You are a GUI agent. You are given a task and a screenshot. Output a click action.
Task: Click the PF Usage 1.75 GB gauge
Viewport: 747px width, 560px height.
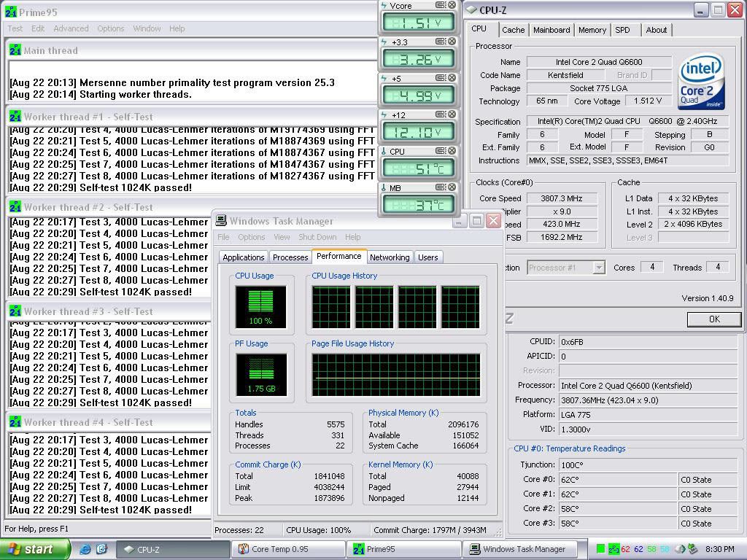[260, 375]
